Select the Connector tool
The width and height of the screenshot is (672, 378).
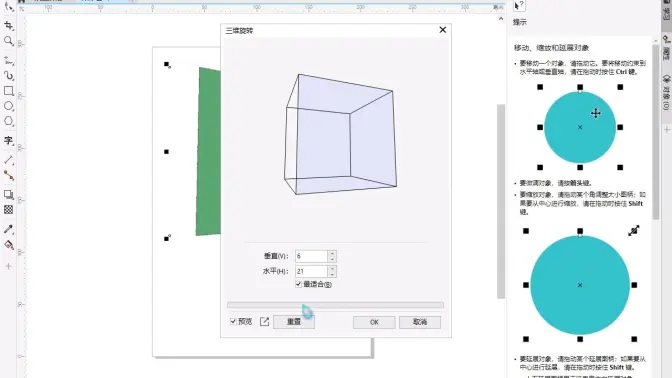point(9,175)
